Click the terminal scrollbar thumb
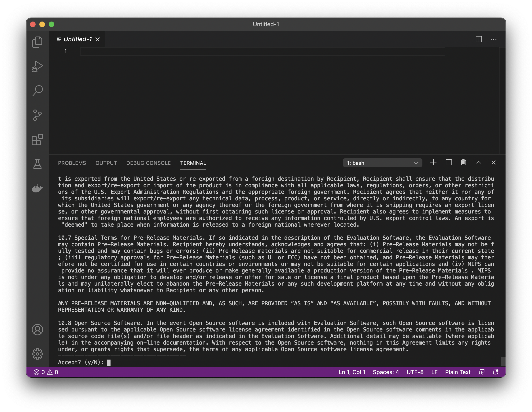Screen dimensions: 532x412 (503, 361)
